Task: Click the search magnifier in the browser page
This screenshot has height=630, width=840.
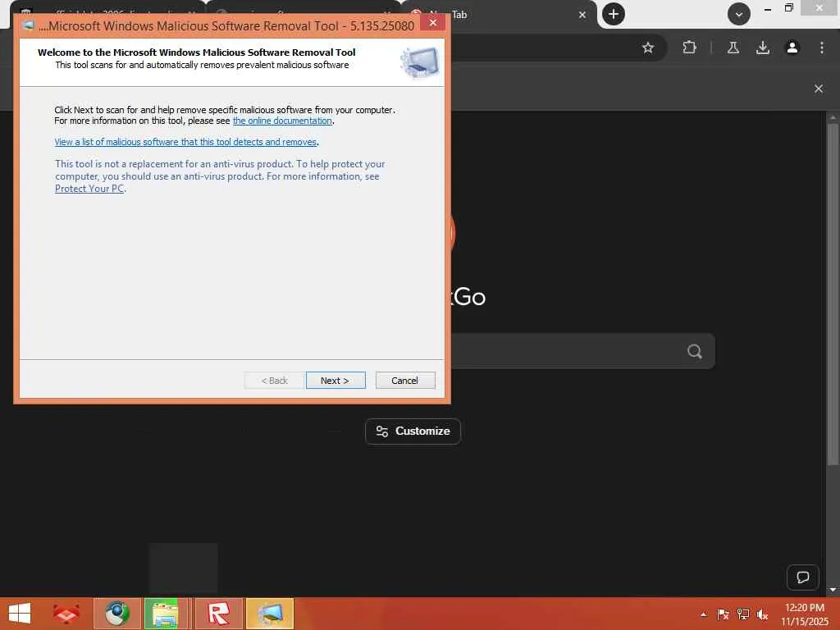Action: pos(695,351)
